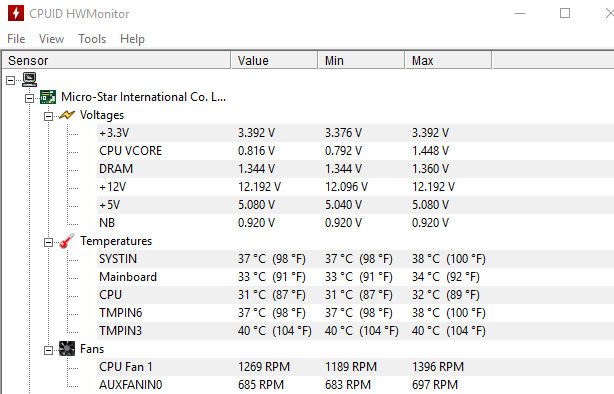Select the SYSTIN temperature row
This screenshot has width=614, height=394.
(356, 259)
